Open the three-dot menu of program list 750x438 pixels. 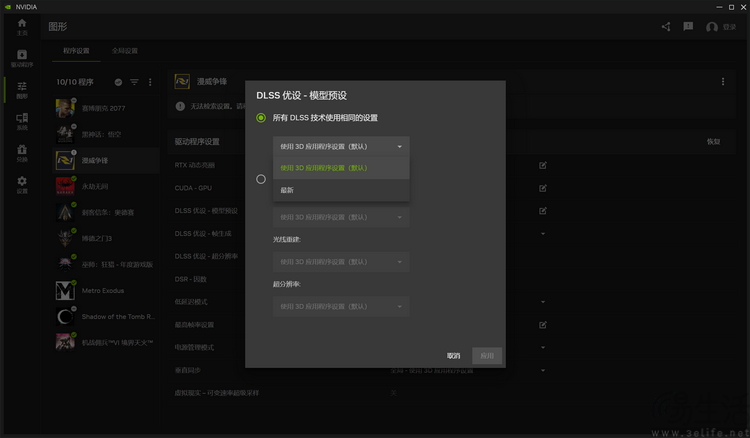(150, 82)
